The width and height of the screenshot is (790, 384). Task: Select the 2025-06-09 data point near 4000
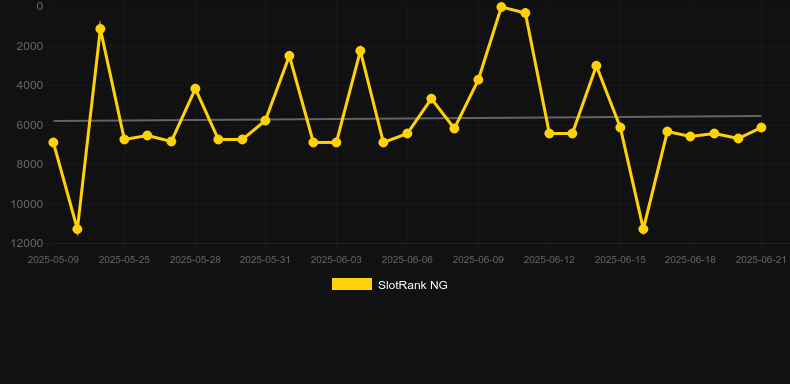[x=478, y=80]
